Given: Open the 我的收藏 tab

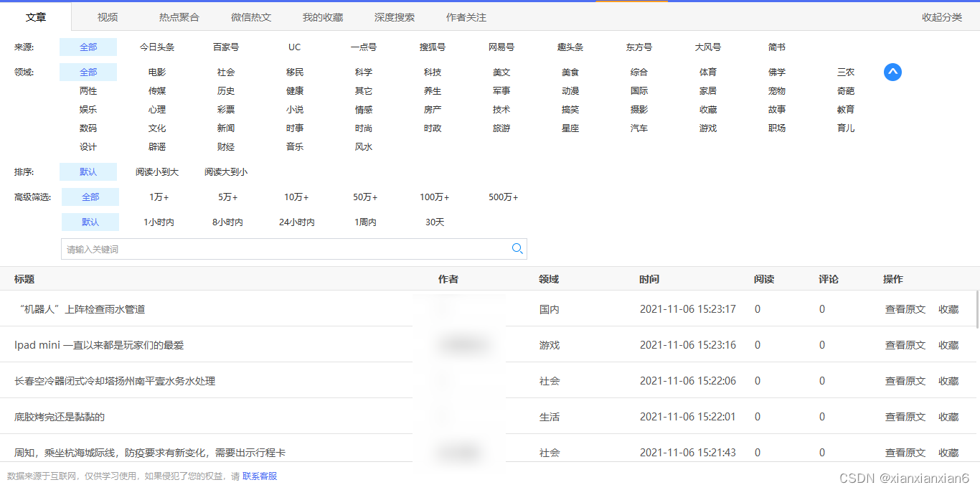Looking at the screenshot, I should click(323, 17).
